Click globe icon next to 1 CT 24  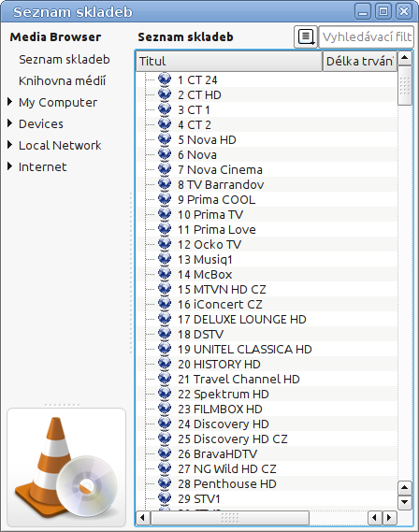click(x=165, y=79)
